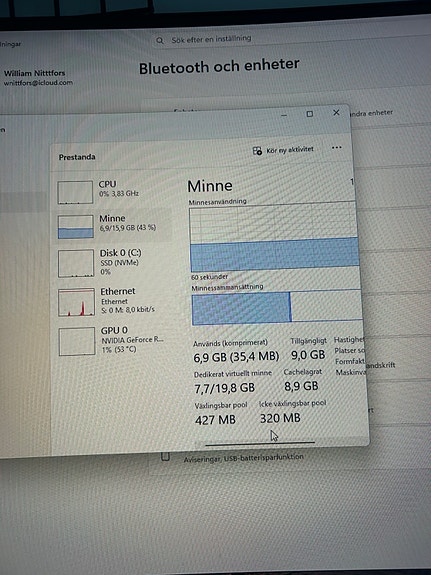The width and height of the screenshot is (431, 575).
Task: Maximize the Task Manager window
Action: 310,114
